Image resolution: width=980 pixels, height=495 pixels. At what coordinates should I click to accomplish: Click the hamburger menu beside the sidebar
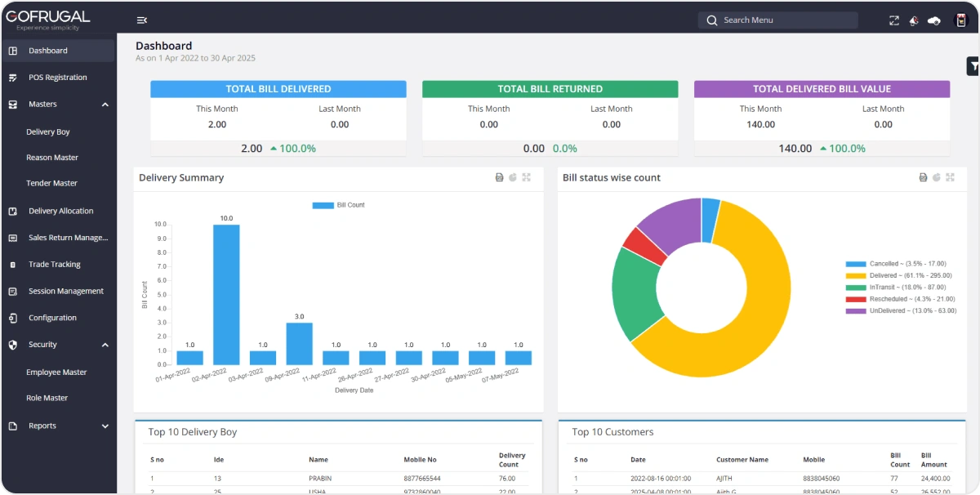(141, 20)
